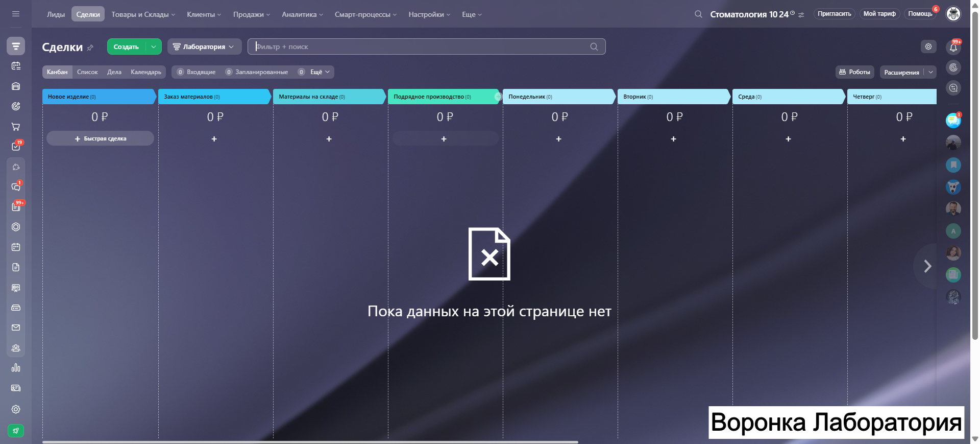This screenshot has width=980, height=444.
Task: Expand the Настройки menu
Action: pos(429,14)
